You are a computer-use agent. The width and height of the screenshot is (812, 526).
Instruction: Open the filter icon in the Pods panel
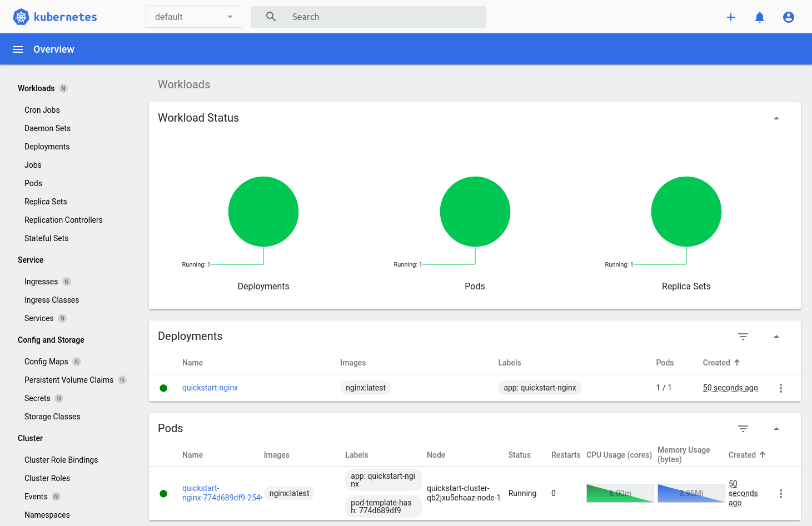point(743,428)
